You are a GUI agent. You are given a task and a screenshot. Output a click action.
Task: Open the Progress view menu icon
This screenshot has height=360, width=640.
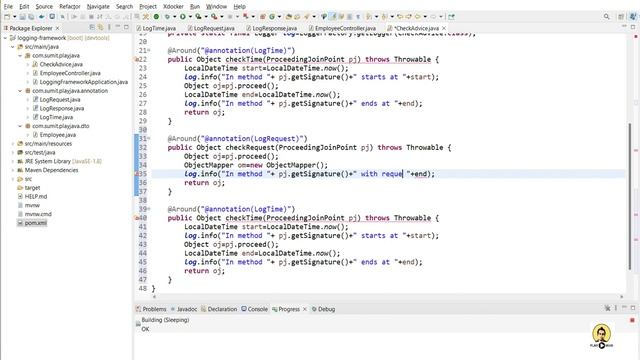pos(616,308)
